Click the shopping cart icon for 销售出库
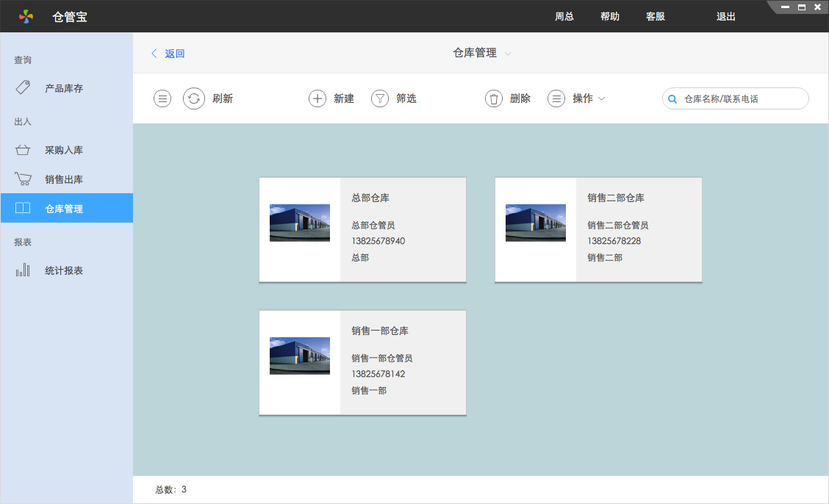829x504 pixels. click(23, 179)
